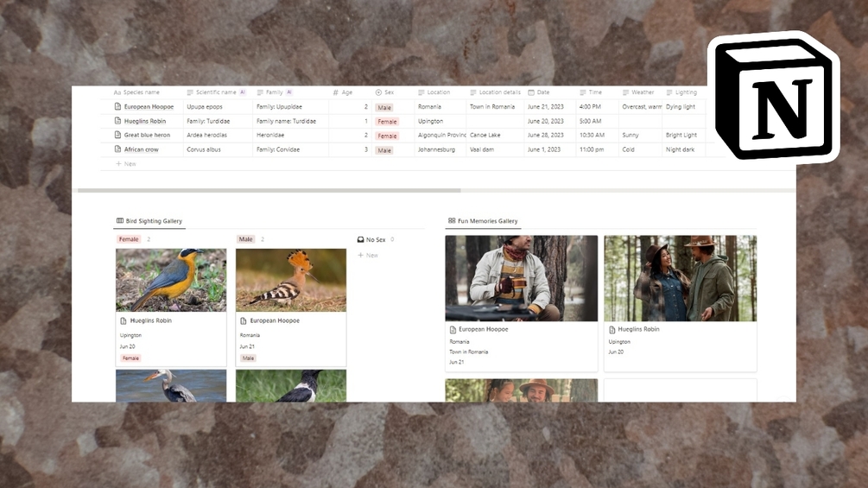The width and height of the screenshot is (868, 488).
Task: Click European Hoopoe title in the Male column card
Action: pos(275,320)
